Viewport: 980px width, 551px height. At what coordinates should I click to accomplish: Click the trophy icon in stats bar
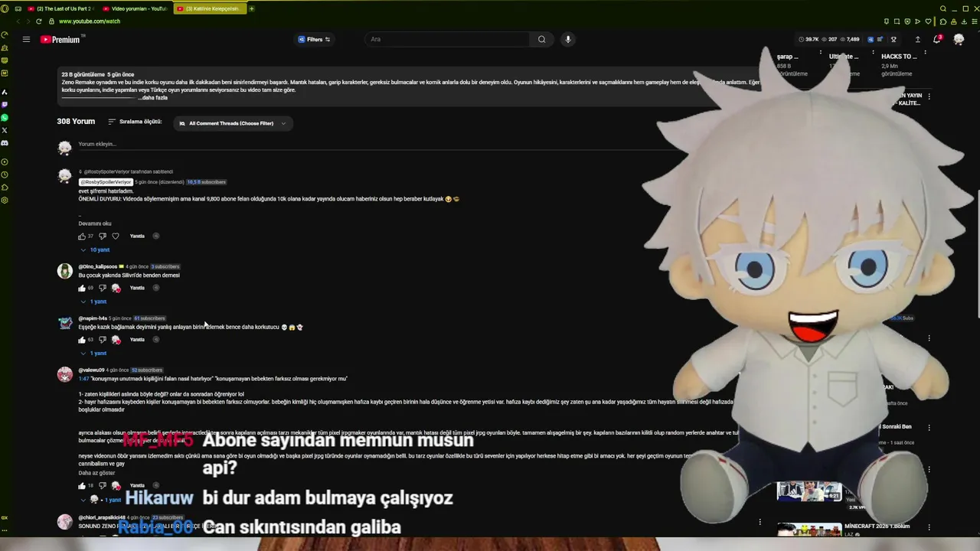tap(893, 39)
